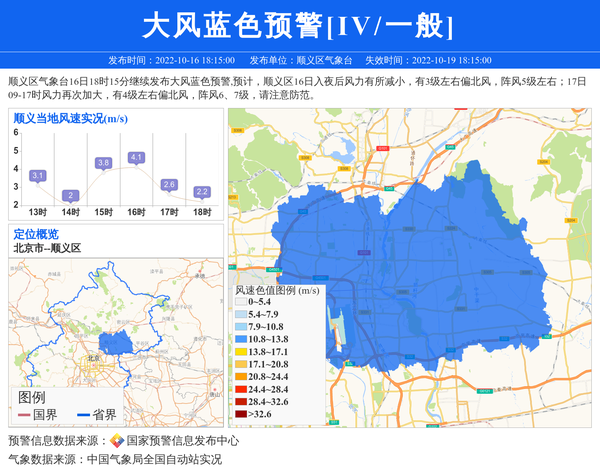Image resolution: width=600 pixels, height=471 pixels.
Task: Open the 定位概览 panel heading
Action: pos(36,234)
